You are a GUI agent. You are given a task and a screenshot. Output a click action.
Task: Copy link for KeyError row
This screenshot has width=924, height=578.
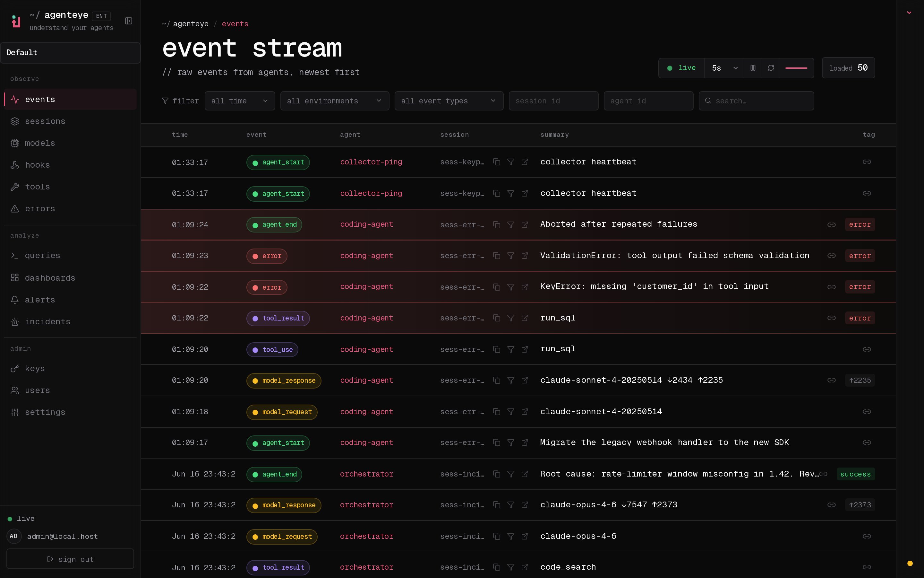click(x=832, y=287)
